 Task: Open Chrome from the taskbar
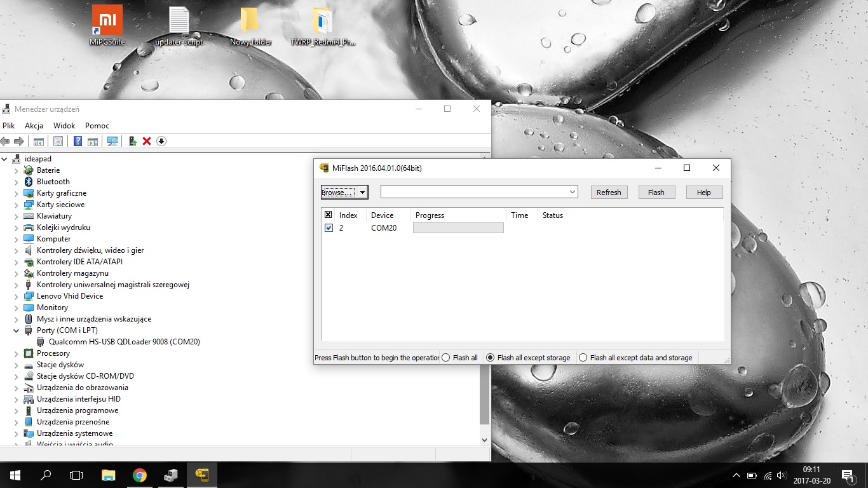tap(140, 475)
